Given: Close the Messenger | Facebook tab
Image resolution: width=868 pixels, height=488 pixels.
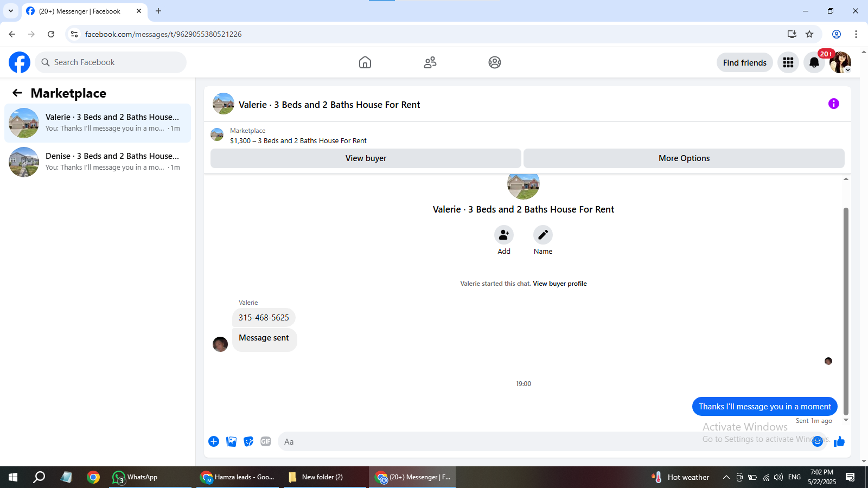Looking at the screenshot, I should tap(139, 11).
